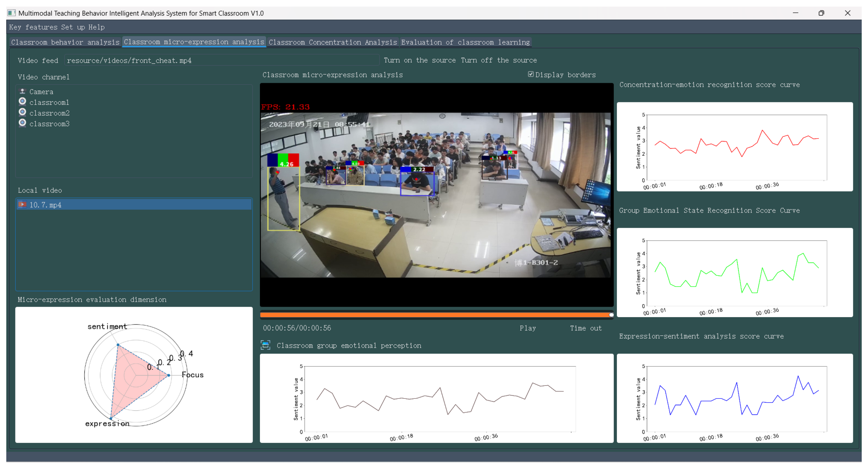Click the classroom2 channel icon

click(23, 112)
